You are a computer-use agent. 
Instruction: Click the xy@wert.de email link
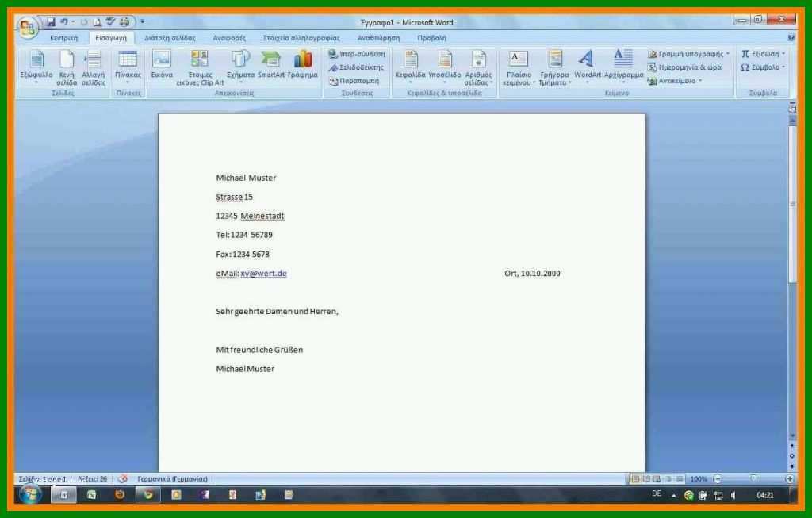point(263,274)
